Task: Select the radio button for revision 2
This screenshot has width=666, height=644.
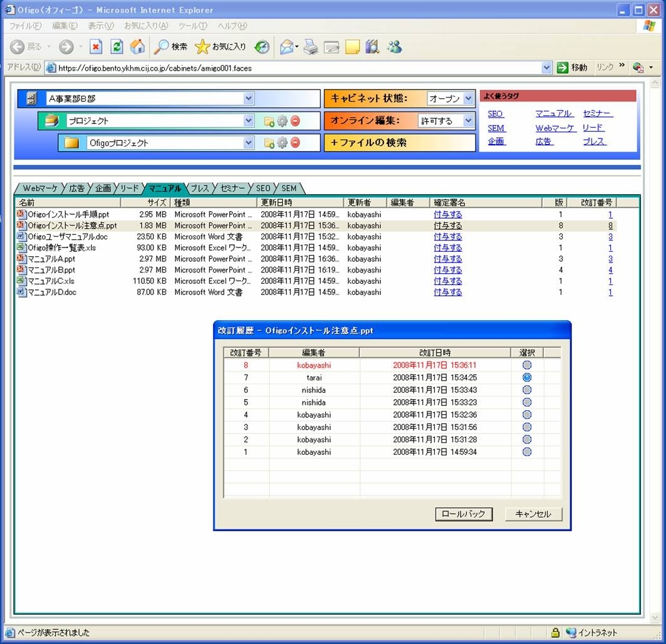Action: point(527,439)
